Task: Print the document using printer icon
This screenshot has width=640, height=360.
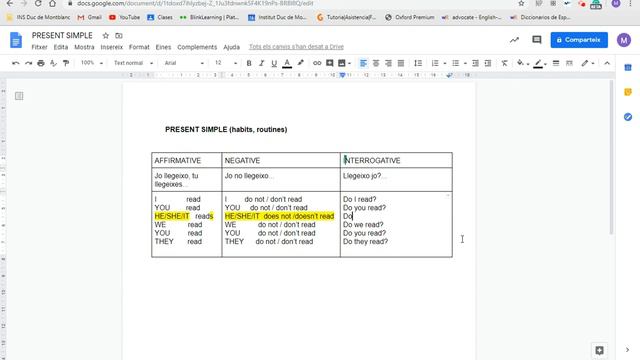Action: coord(41,63)
